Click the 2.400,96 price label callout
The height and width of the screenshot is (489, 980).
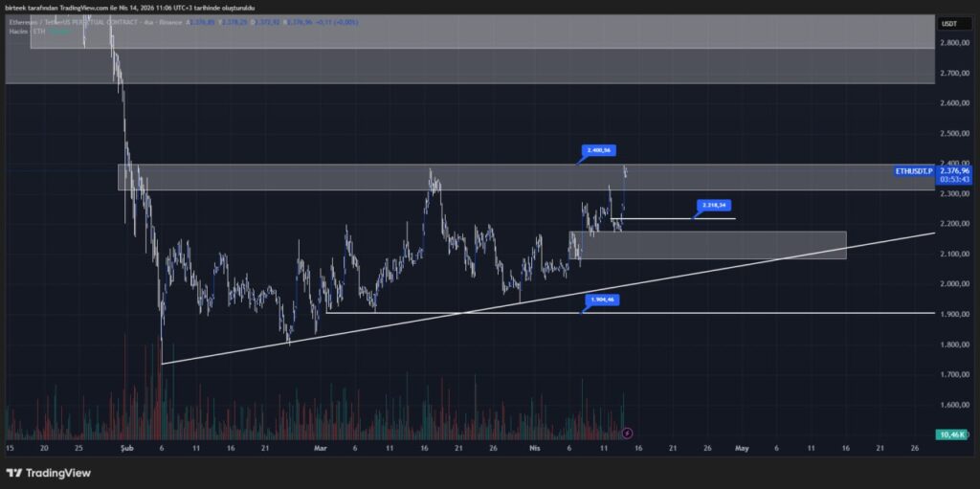click(x=599, y=150)
